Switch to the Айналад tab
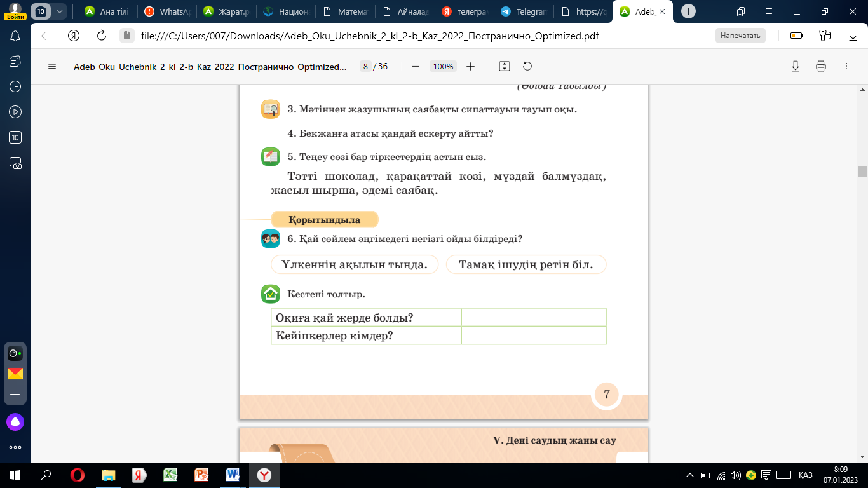This screenshot has width=868, height=488. click(405, 11)
